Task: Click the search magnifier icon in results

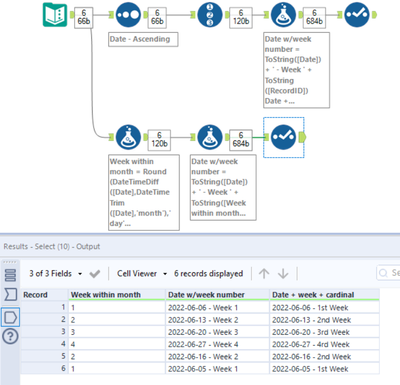Action: point(383,273)
